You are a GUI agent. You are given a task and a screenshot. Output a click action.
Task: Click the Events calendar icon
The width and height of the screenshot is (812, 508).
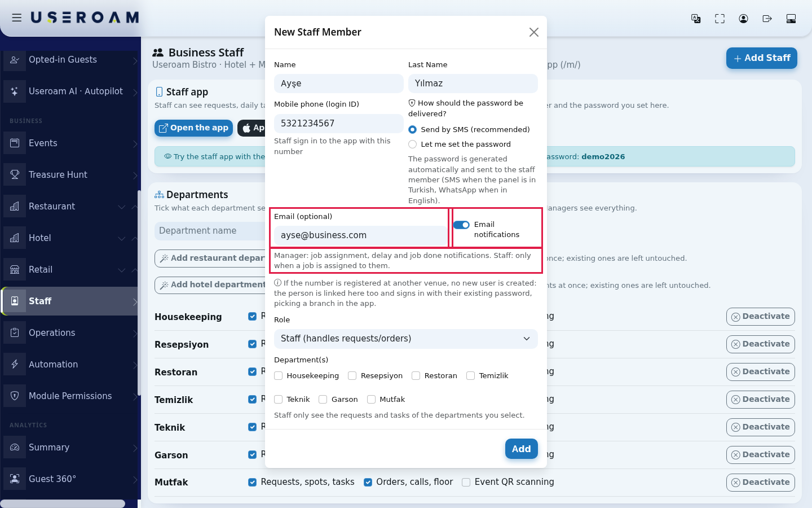point(15,143)
